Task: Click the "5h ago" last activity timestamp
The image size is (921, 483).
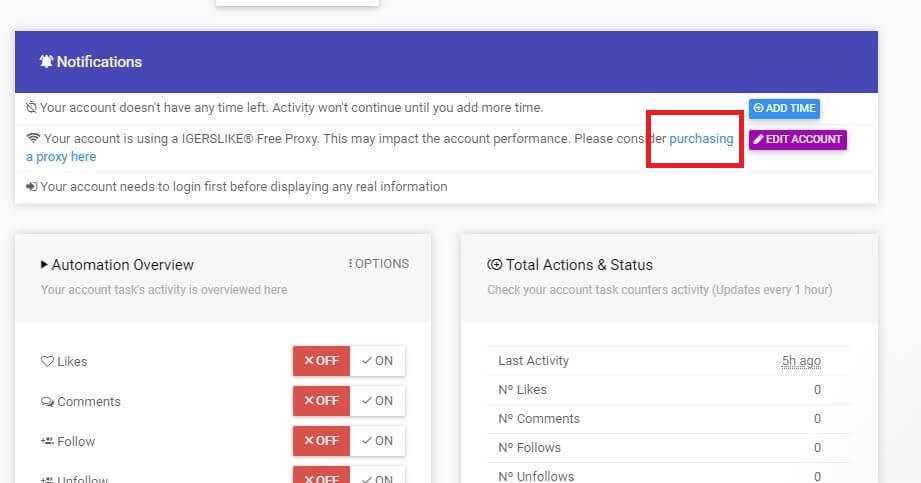Action: click(801, 361)
